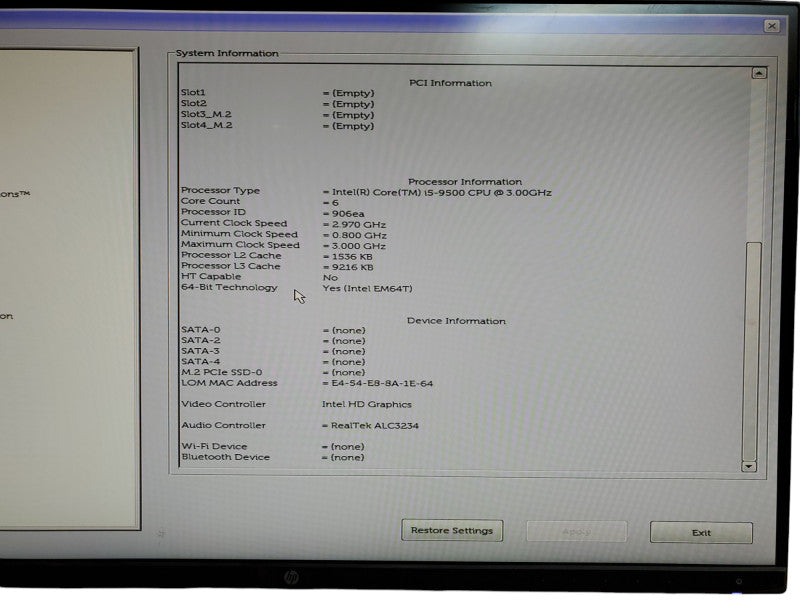Click the SATA-4 label
This screenshot has height=600, width=800.
tap(201, 361)
